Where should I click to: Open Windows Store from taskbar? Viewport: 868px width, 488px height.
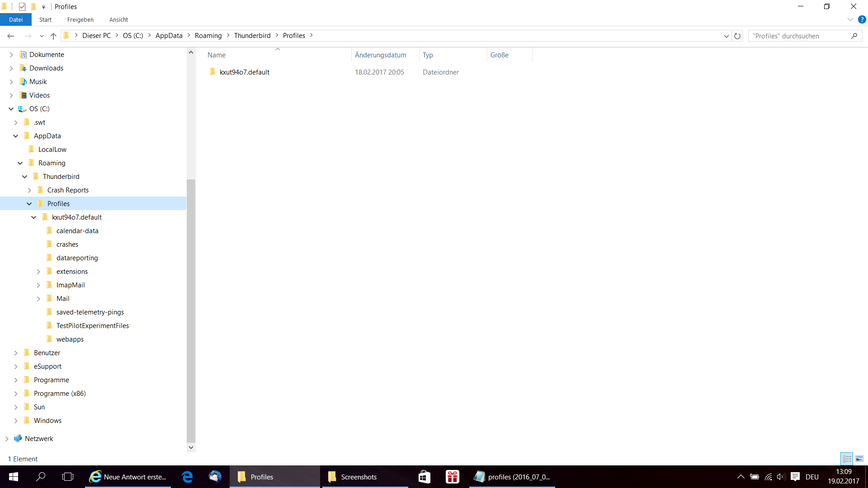click(424, 477)
